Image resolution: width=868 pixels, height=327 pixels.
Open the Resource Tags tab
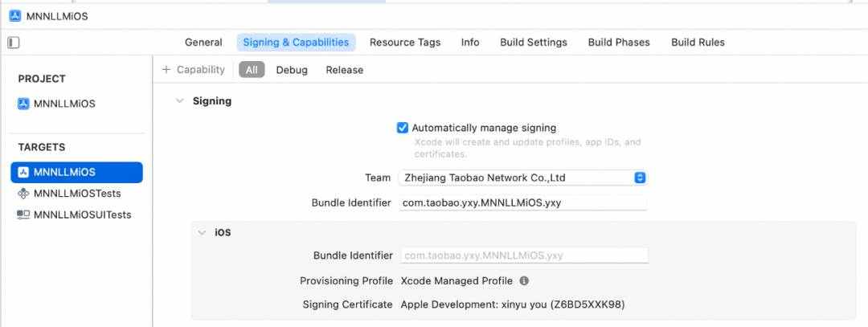coord(405,43)
